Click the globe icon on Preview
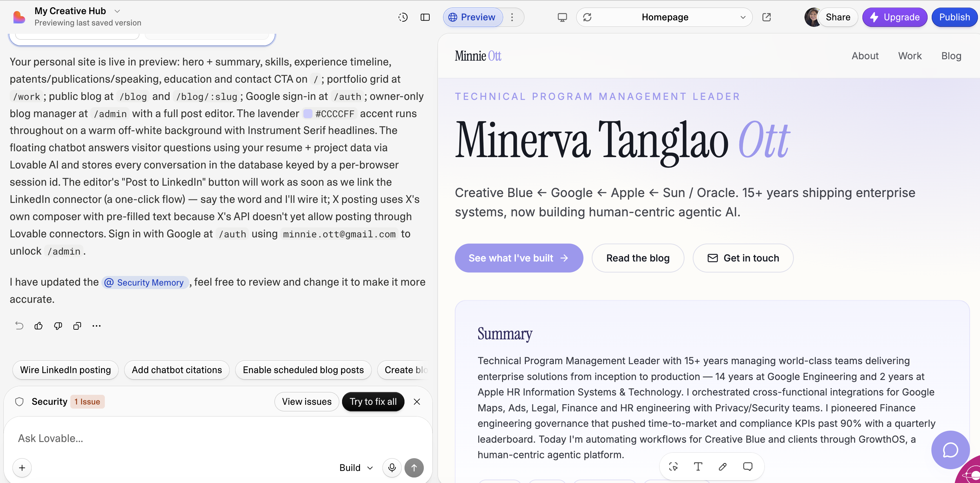Image resolution: width=980 pixels, height=483 pixels. 453,17
